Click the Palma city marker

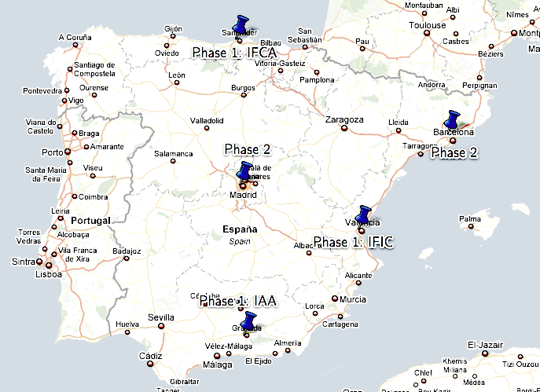[x=471, y=226]
